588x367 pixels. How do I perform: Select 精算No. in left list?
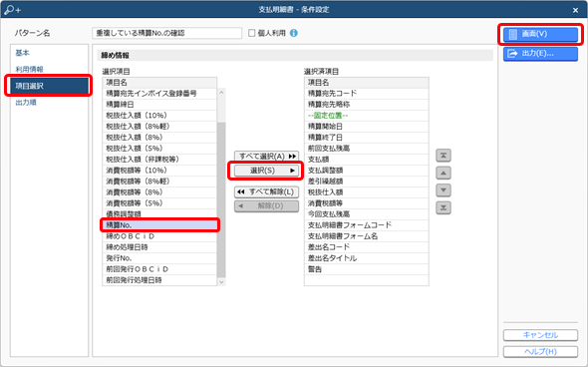click(159, 225)
